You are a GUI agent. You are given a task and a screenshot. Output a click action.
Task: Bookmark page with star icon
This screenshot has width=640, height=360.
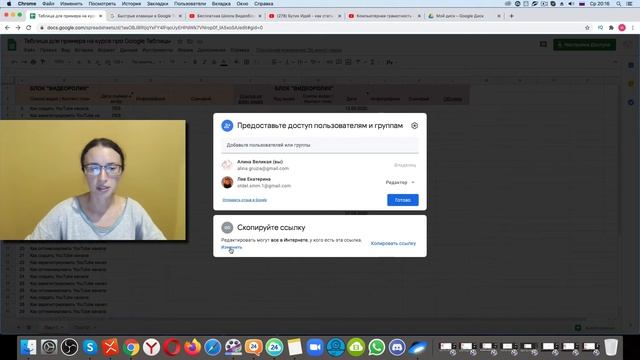pos(587,28)
